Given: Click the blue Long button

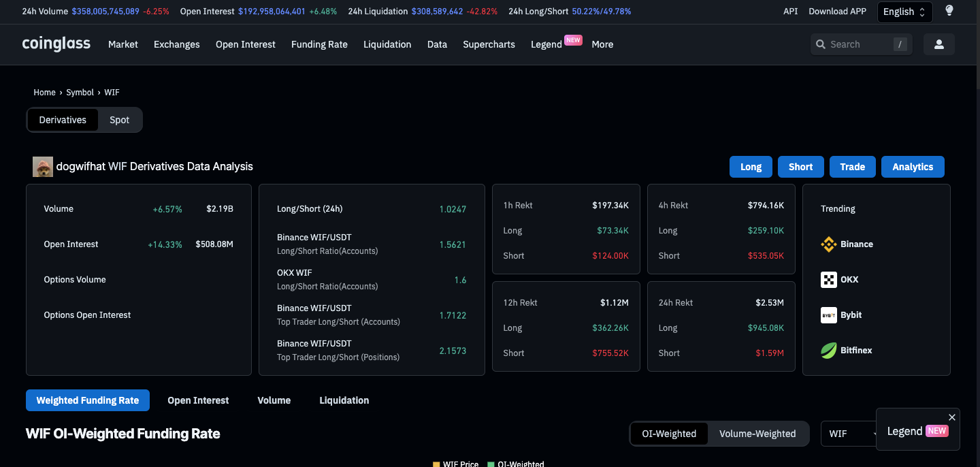Looking at the screenshot, I should pos(751,167).
